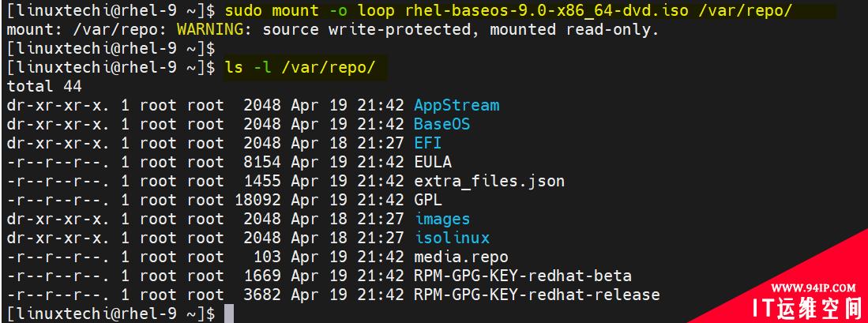
Task: Click the permissions string of the EULA row
Action: click(58, 162)
